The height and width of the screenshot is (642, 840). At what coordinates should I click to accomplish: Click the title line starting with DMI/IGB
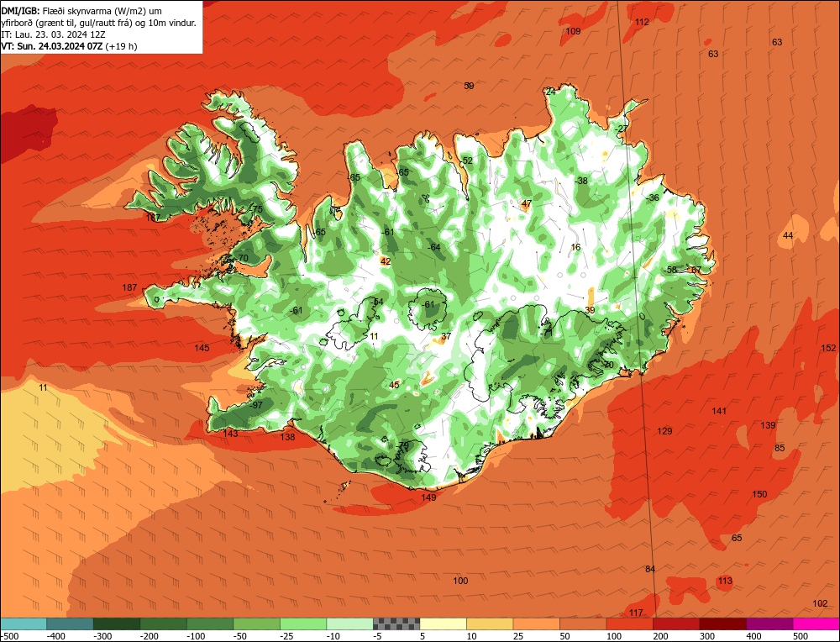pyautogui.click(x=81, y=11)
